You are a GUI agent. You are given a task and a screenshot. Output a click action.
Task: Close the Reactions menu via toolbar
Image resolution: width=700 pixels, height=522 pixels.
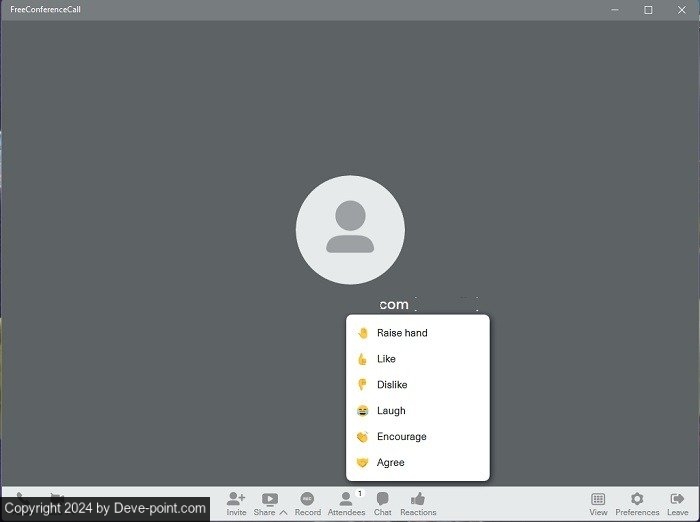point(418,502)
